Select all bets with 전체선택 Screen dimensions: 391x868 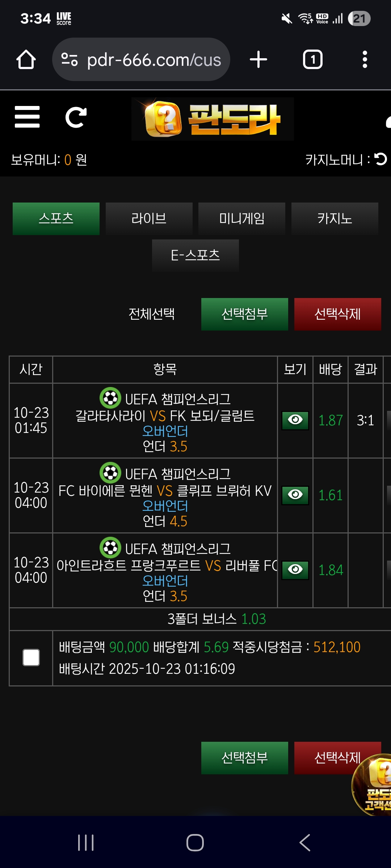tap(152, 314)
